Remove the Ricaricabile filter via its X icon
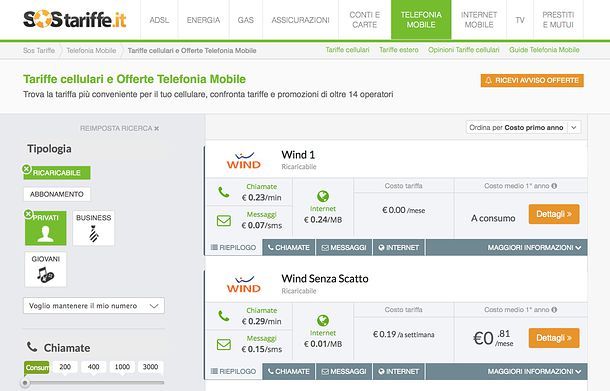Screen dimensions: 610x391 click(x=26, y=169)
